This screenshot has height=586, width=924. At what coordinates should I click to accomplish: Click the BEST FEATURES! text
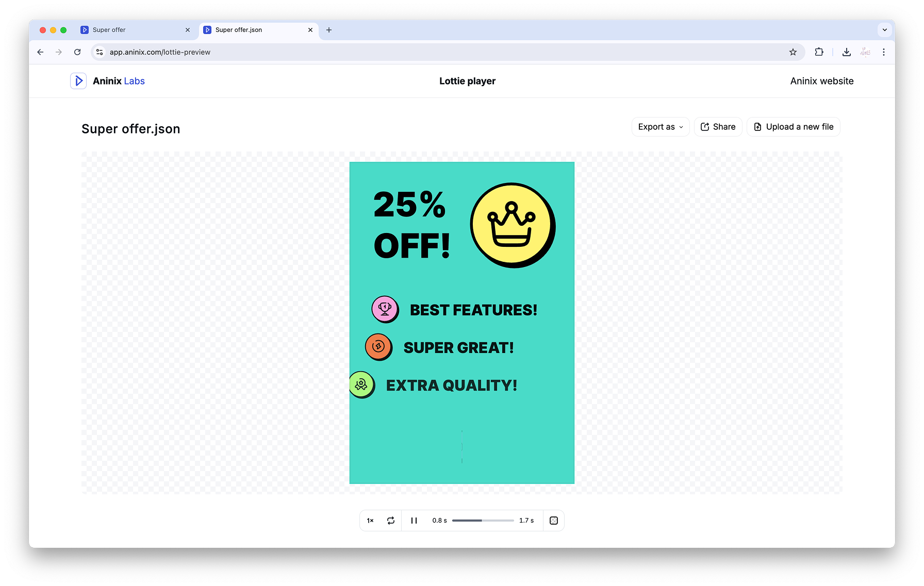473,310
